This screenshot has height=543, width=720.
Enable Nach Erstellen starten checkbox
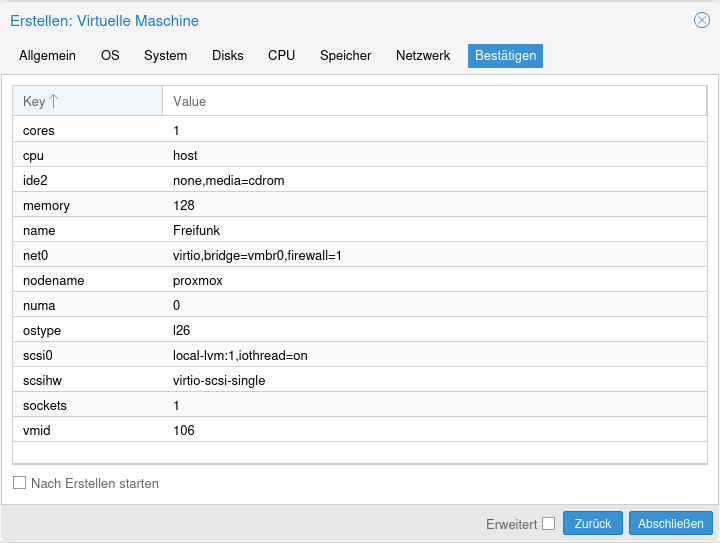point(20,483)
